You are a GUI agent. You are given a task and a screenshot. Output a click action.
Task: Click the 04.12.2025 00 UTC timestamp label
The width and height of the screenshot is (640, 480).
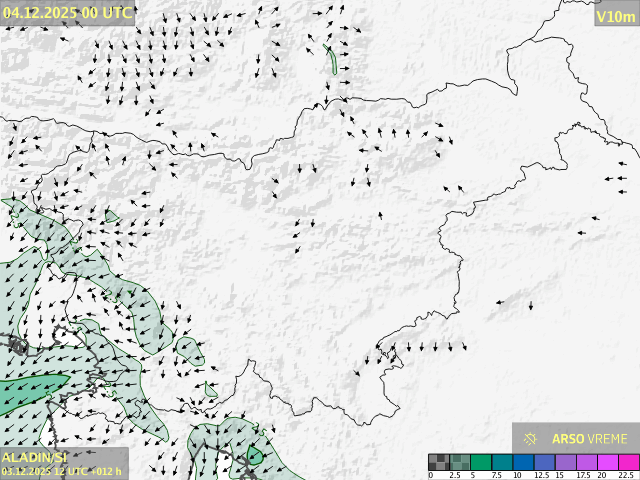click(x=66, y=12)
